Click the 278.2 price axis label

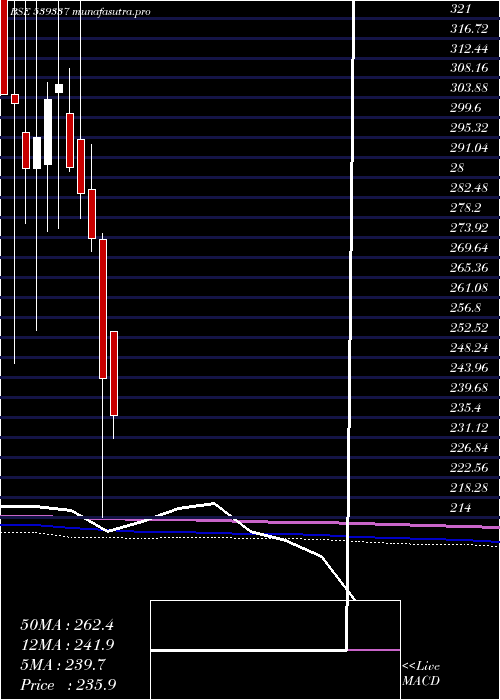click(466, 208)
